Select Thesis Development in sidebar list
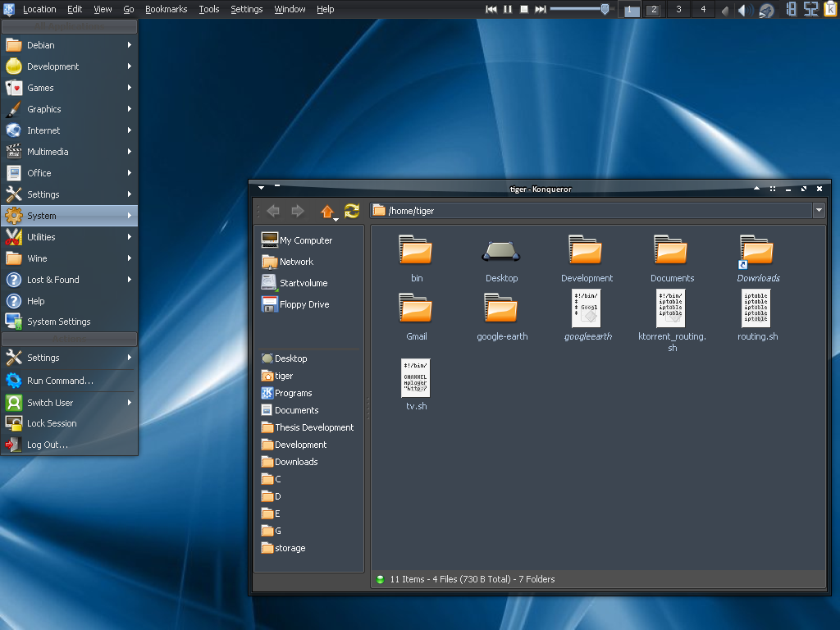Viewport: 840px width, 630px height. pos(308,427)
